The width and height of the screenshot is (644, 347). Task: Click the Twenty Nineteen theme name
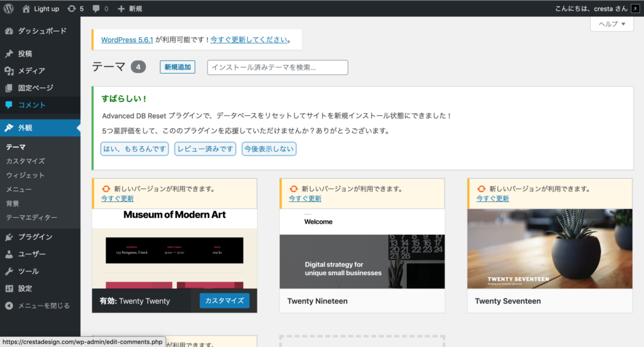[x=318, y=301]
